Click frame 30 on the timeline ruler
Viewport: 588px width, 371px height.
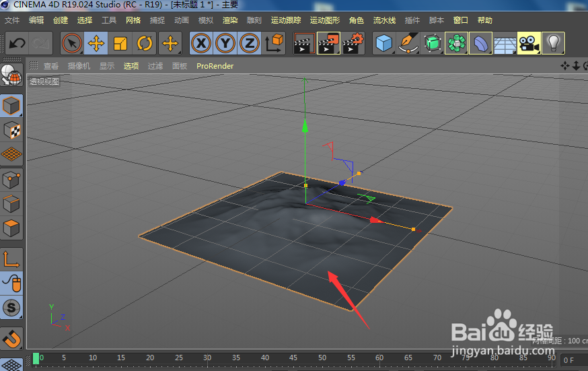[x=207, y=358]
